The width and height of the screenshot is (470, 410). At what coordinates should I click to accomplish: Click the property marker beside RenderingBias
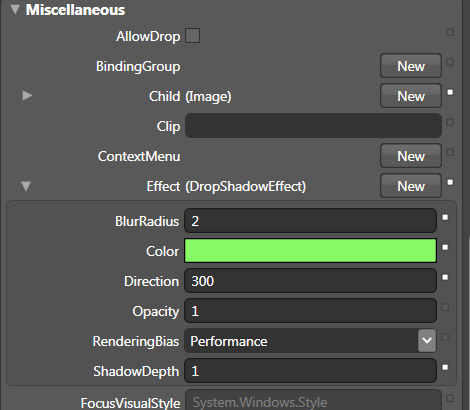coord(445,337)
